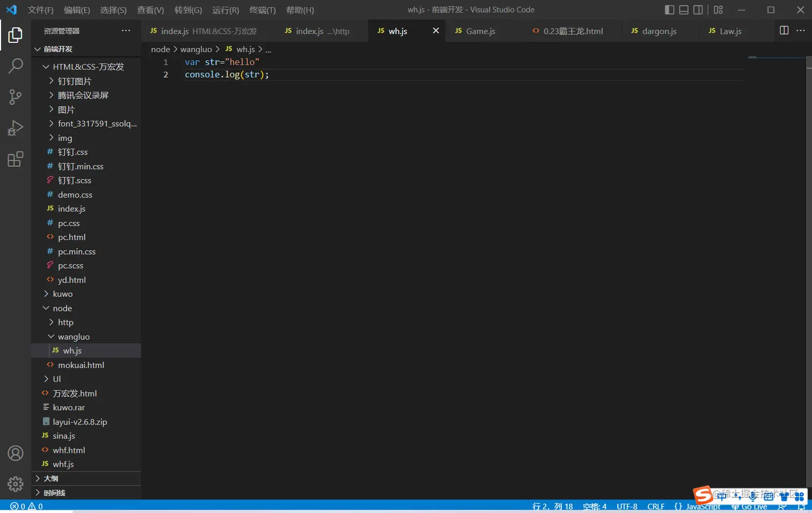Image resolution: width=812 pixels, height=513 pixels.
Task: Expand the 时间线 timeline section
Action: pyautogui.click(x=86, y=493)
